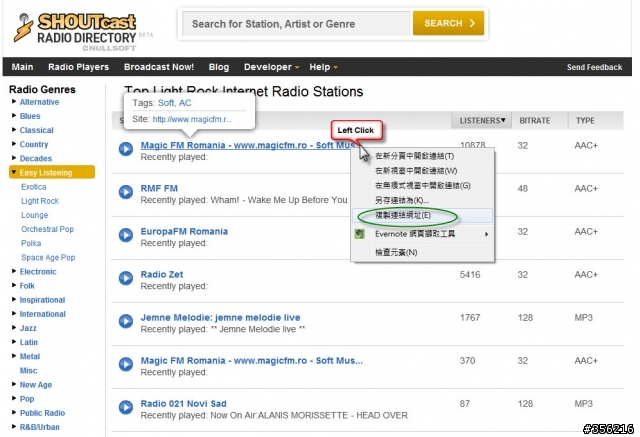Click the Soft tag in tooltip
Viewport: 640px width, 437px height.
click(166, 103)
